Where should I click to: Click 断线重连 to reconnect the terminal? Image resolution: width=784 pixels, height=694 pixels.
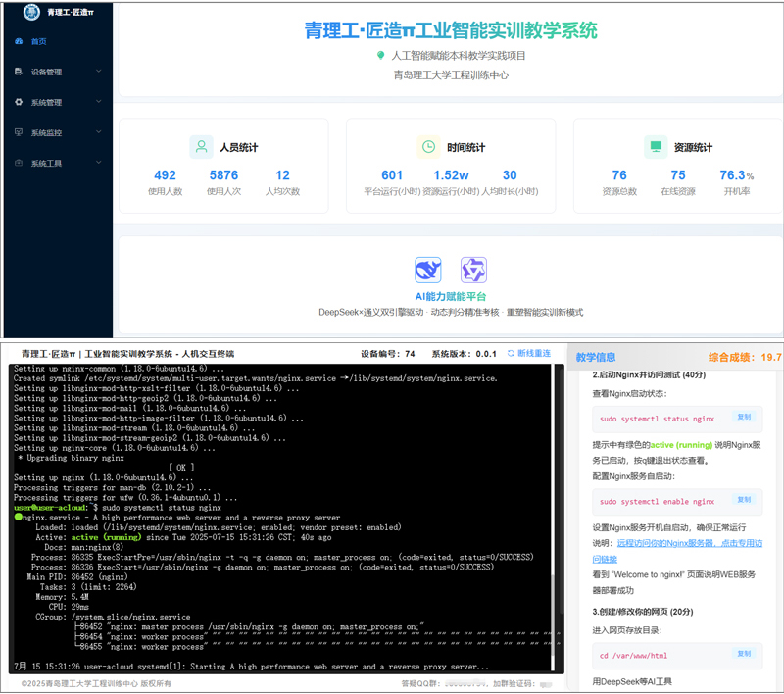click(533, 353)
